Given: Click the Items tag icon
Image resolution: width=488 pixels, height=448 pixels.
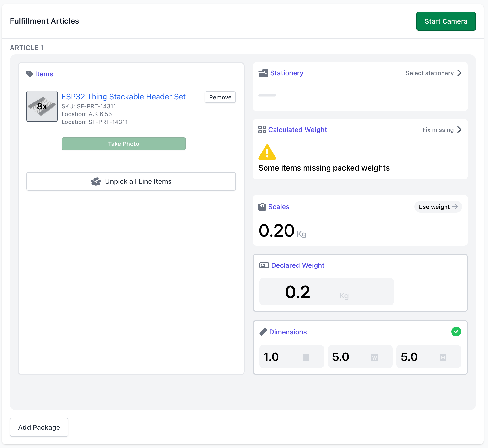Looking at the screenshot, I should [x=30, y=74].
